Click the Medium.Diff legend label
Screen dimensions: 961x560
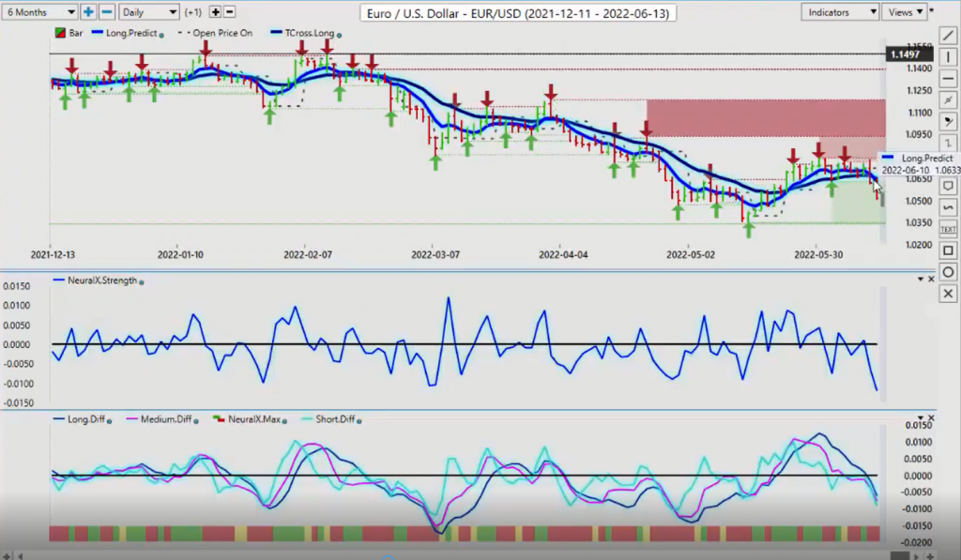[166, 419]
